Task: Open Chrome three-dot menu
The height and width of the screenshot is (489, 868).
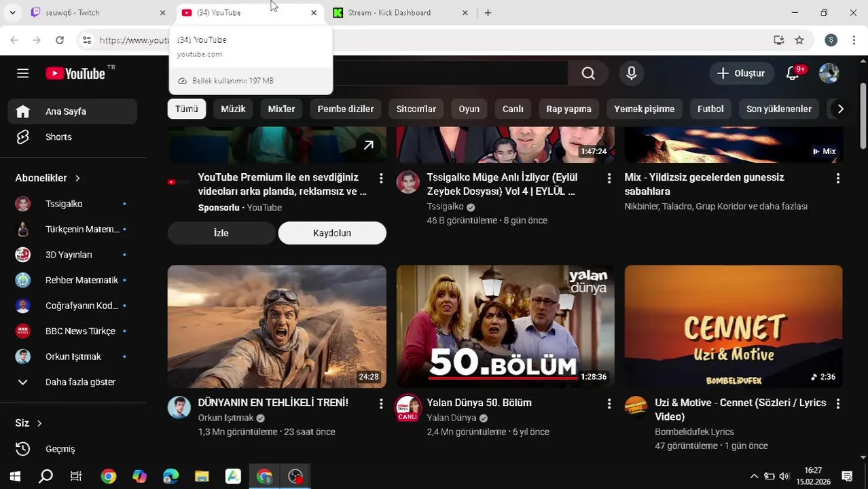Action: pos(854,40)
